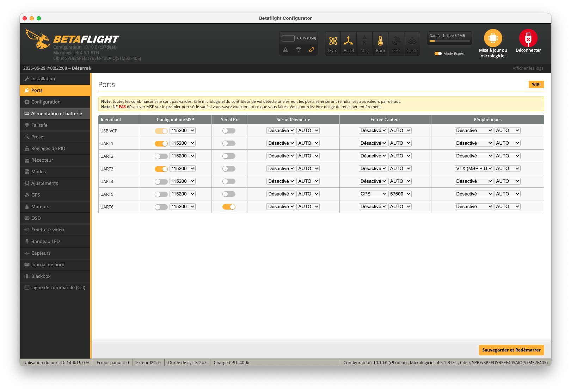Click the Dataflash free space bar

pos(449,41)
